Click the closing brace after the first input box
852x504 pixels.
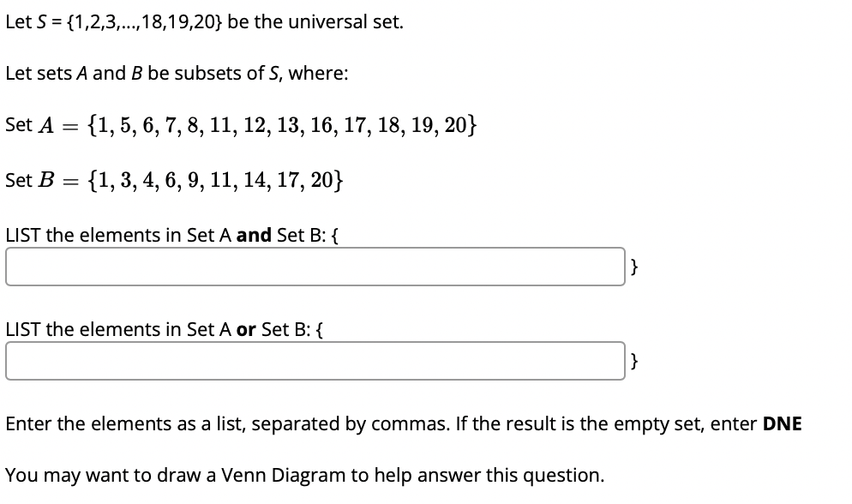(x=634, y=267)
